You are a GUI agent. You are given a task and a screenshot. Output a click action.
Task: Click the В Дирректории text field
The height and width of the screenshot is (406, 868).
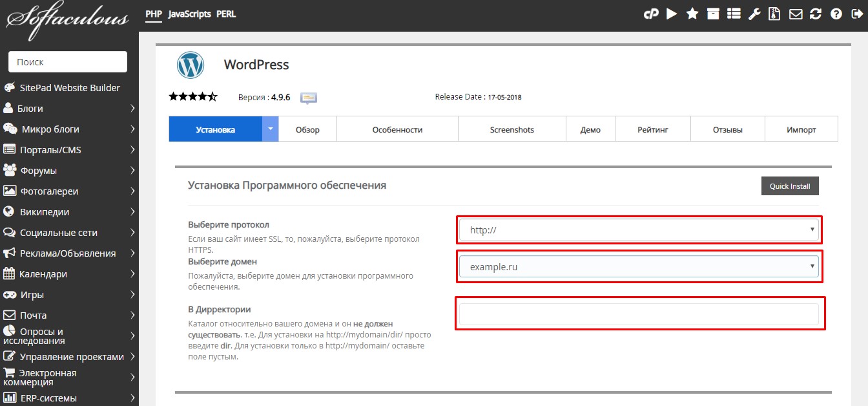[x=639, y=314]
